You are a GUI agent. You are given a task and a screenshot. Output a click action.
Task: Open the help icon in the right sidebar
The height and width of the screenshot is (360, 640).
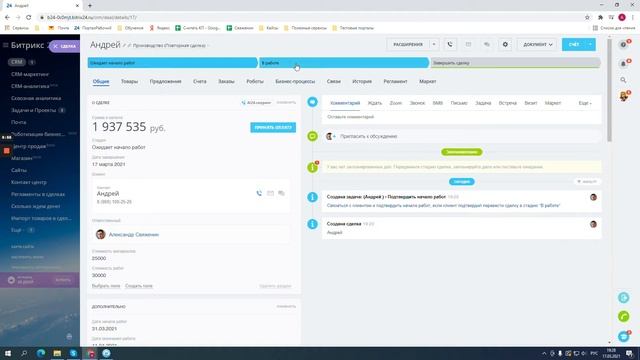coord(623,45)
